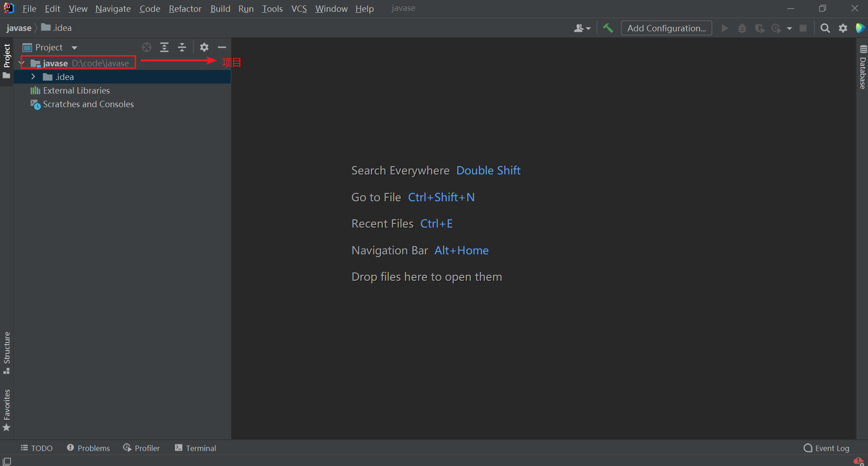Open Project panel options gear
868x466 pixels.
click(204, 47)
